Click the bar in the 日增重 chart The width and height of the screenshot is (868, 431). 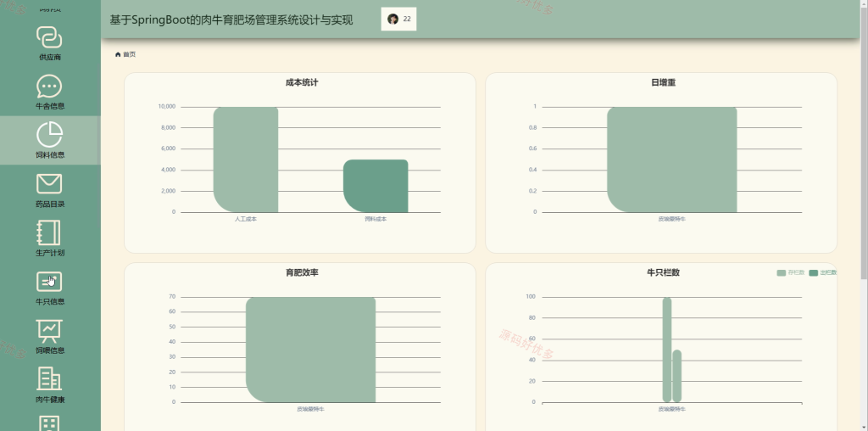click(671, 160)
